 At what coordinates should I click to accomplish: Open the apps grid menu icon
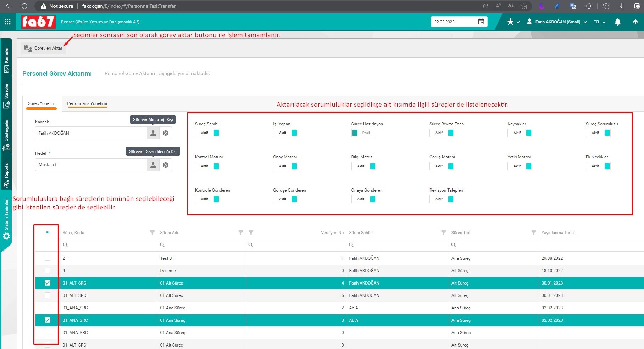point(7,22)
